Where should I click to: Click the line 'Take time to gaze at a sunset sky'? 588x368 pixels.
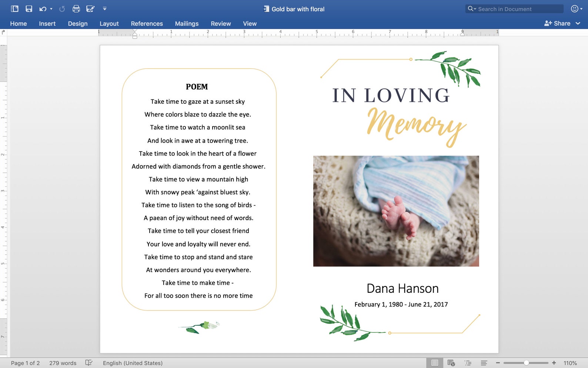pos(198,102)
